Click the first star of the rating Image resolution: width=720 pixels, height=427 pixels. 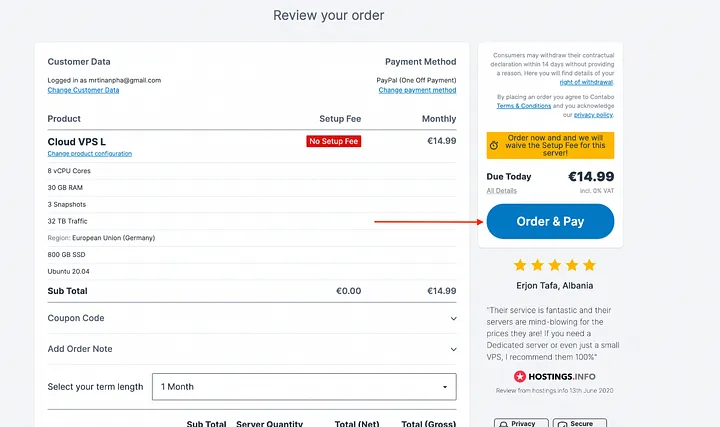tap(520, 265)
